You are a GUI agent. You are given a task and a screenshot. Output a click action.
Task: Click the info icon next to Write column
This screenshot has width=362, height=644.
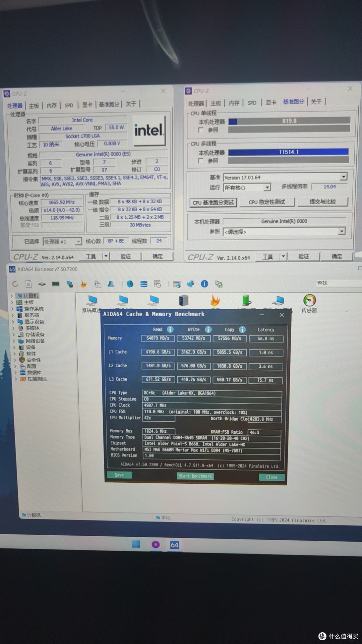[208, 329]
